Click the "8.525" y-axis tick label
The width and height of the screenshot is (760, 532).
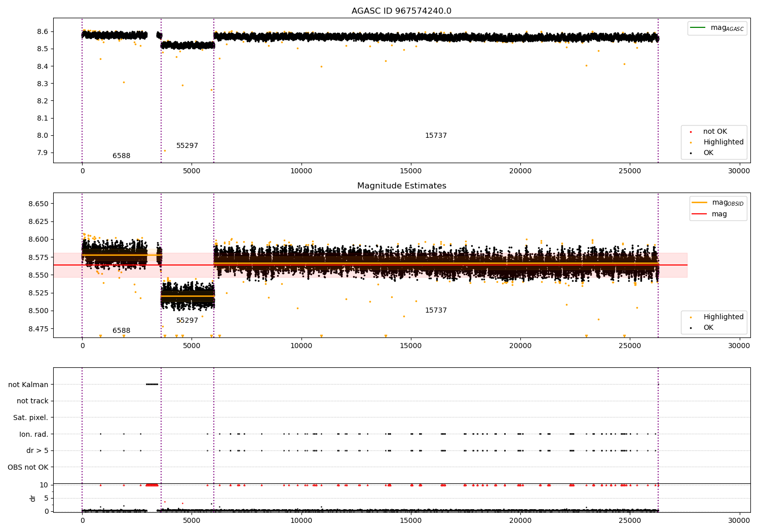(39, 293)
